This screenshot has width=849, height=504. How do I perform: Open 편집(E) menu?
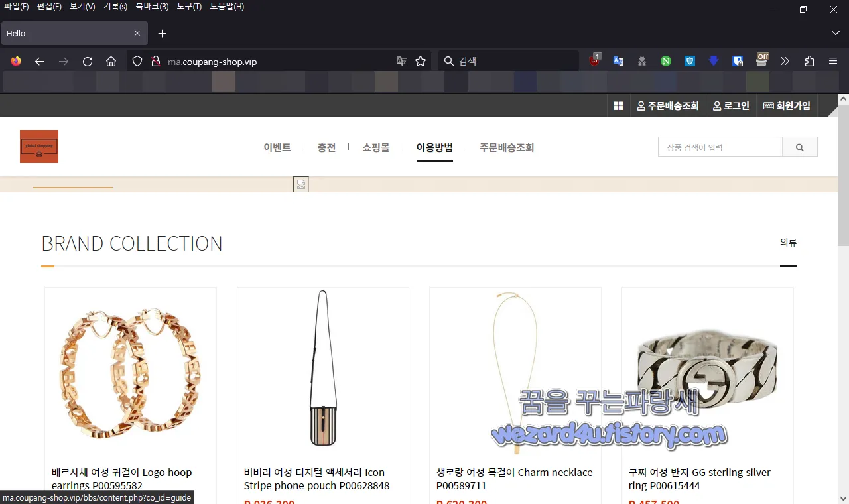49,7
